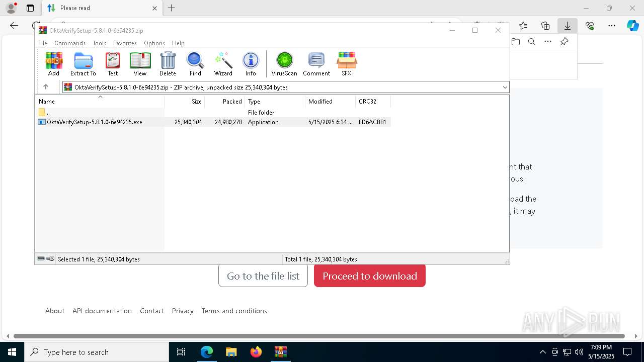Pin the Edge downloads panel
This screenshot has height=362, width=644.
[564, 42]
